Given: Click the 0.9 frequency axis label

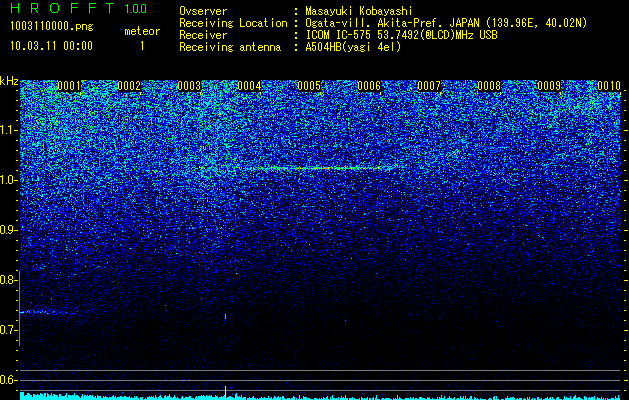Looking at the screenshot, I should pyautogui.click(x=8, y=230).
